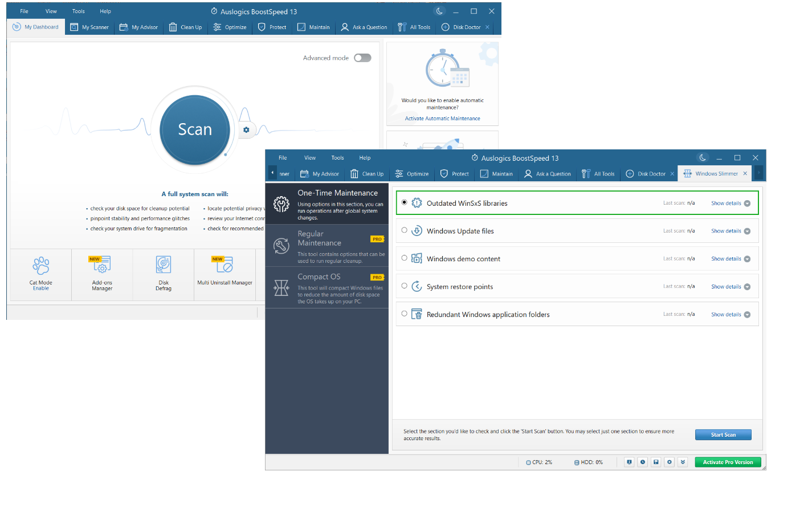Open the Protect tab in front window

coord(454,174)
